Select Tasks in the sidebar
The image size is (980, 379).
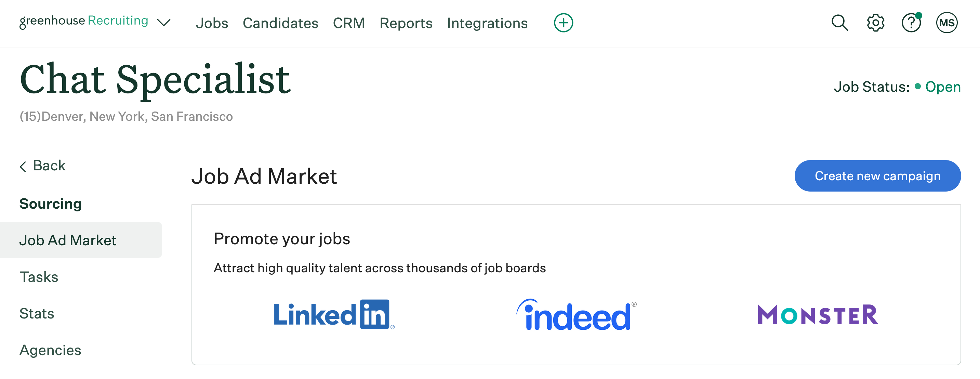pyautogui.click(x=39, y=277)
